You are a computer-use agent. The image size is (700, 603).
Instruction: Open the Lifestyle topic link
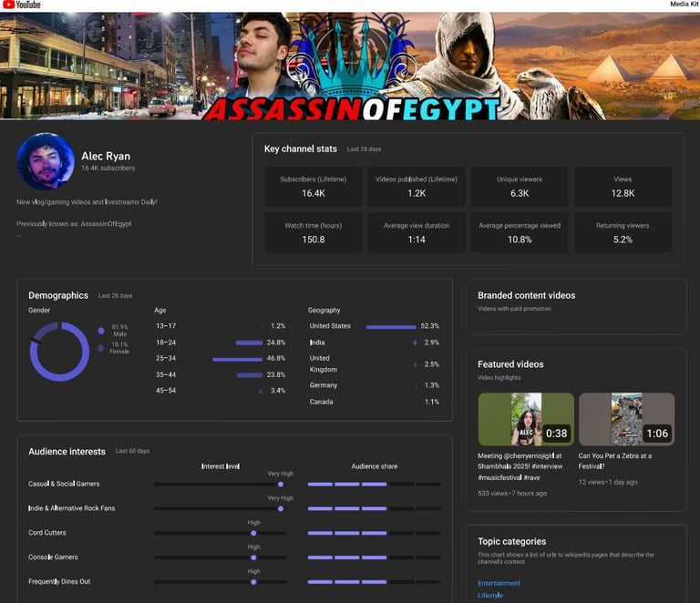point(490,596)
